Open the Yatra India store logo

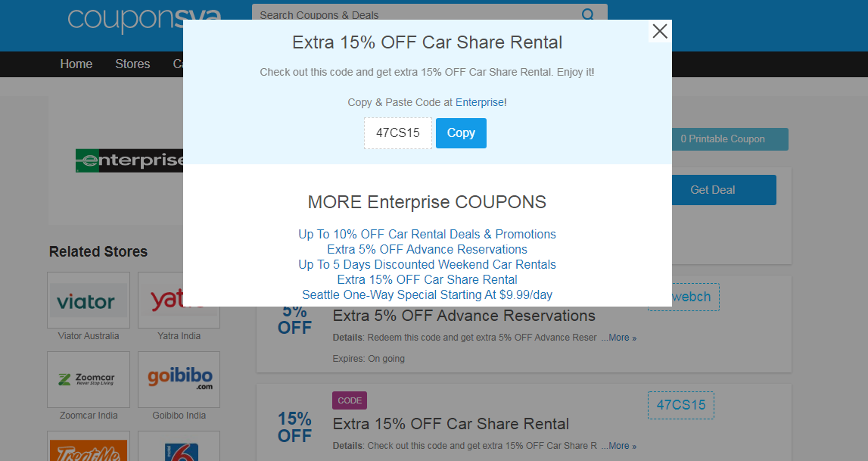point(179,300)
